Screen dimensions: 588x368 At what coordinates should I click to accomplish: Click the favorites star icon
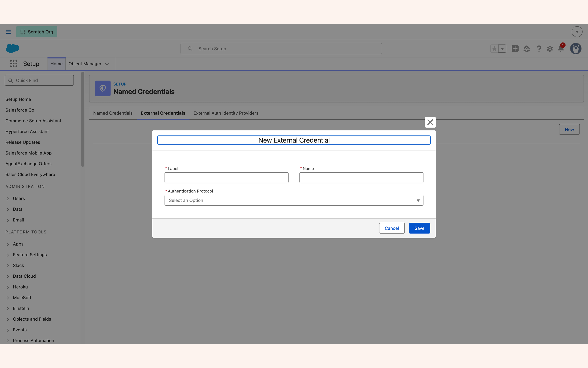coord(494,49)
